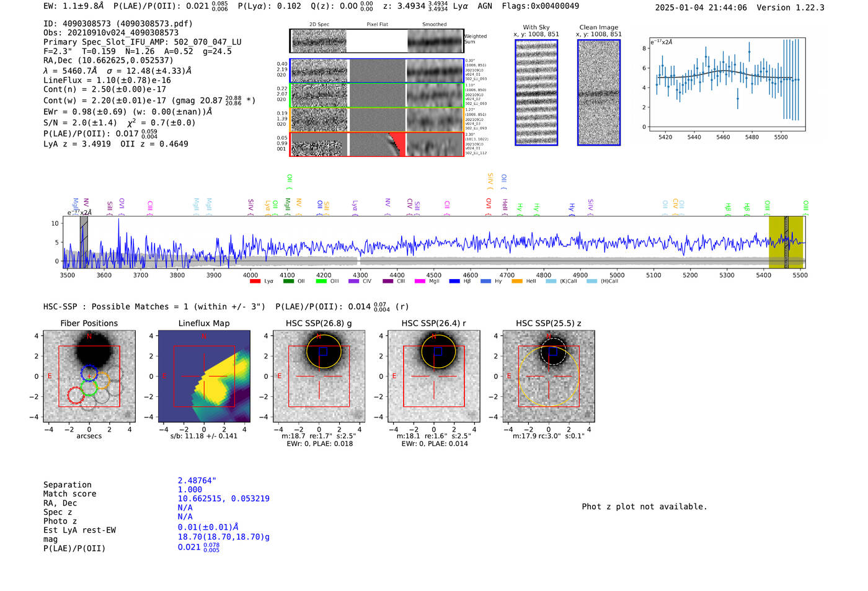Click the (K)CaII legend swatch
This screenshot has height=591, width=868.
(551, 282)
